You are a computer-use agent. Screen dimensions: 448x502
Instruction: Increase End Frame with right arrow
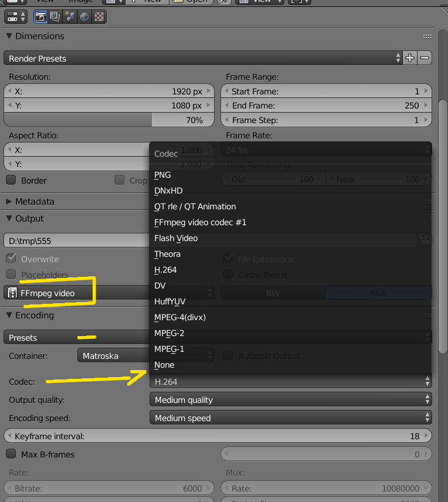pos(426,105)
